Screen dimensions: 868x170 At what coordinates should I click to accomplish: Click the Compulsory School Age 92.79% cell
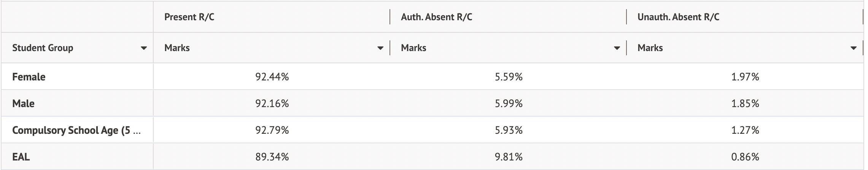click(x=272, y=130)
